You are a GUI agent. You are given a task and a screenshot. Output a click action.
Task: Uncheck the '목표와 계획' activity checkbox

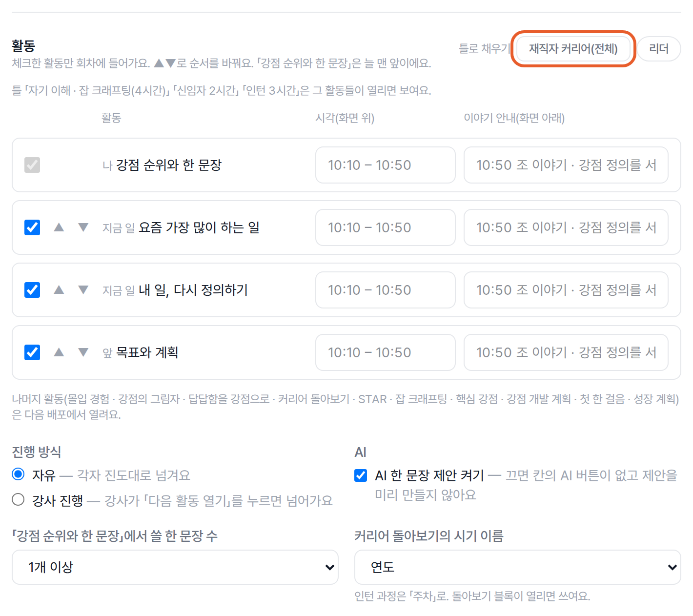[x=32, y=352]
